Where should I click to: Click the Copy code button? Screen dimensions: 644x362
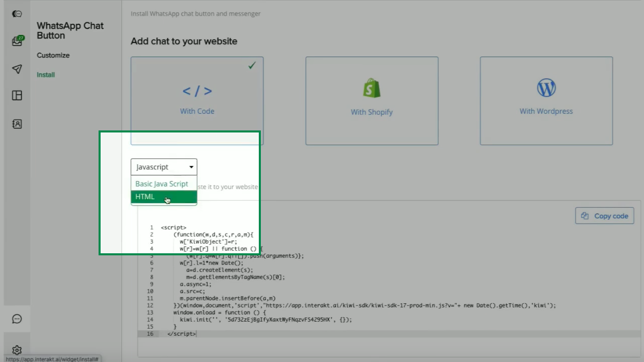click(605, 216)
